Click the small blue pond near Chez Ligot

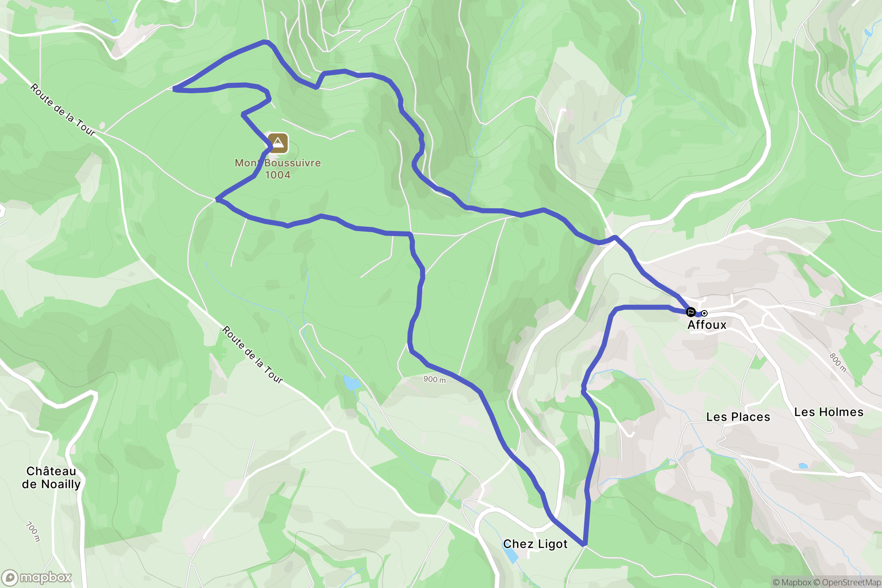point(510,554)
